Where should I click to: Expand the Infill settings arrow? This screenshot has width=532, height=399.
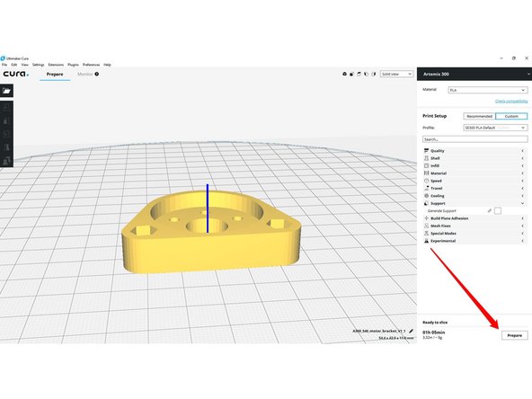click(x=522, y=165)
